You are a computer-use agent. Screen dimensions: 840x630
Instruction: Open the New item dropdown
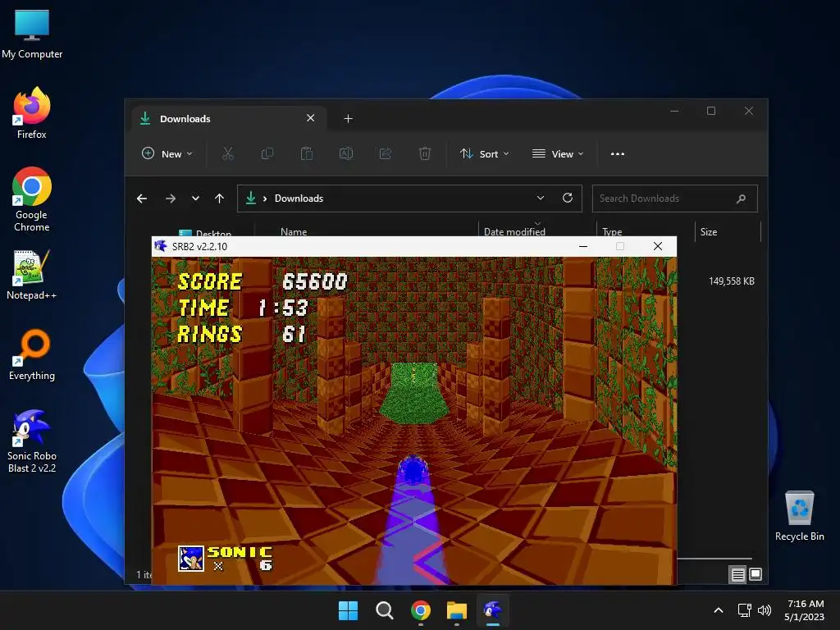[x=167, y=153]
